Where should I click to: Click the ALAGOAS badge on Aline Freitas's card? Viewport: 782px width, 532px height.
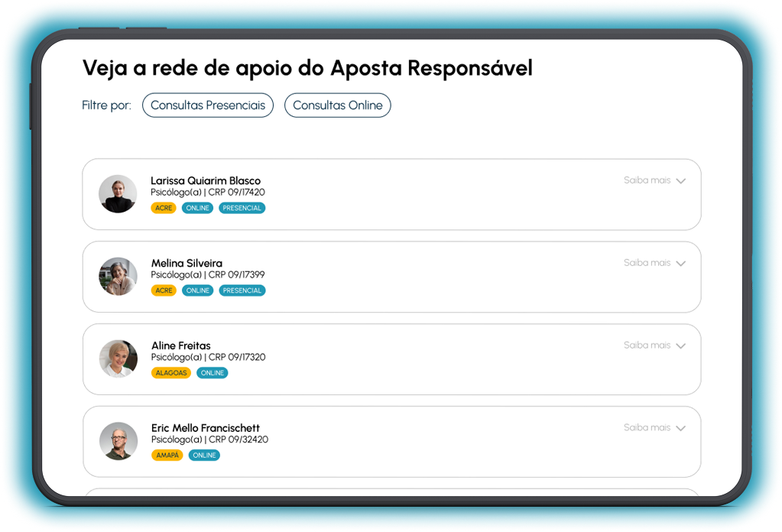tap(171, 372)
